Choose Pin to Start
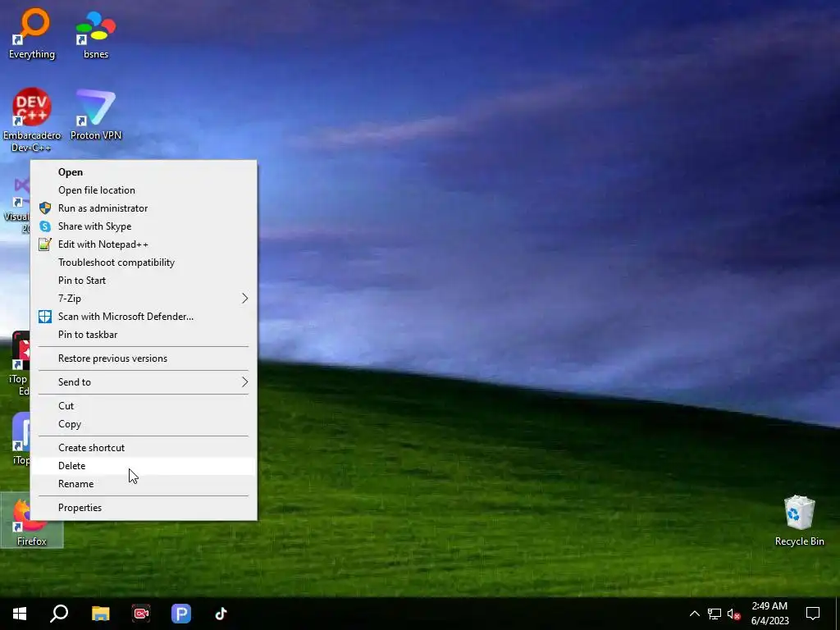Image resolution: width=840 pixels, height=630 pixels. pyautogui.click(x=144, y=281)
